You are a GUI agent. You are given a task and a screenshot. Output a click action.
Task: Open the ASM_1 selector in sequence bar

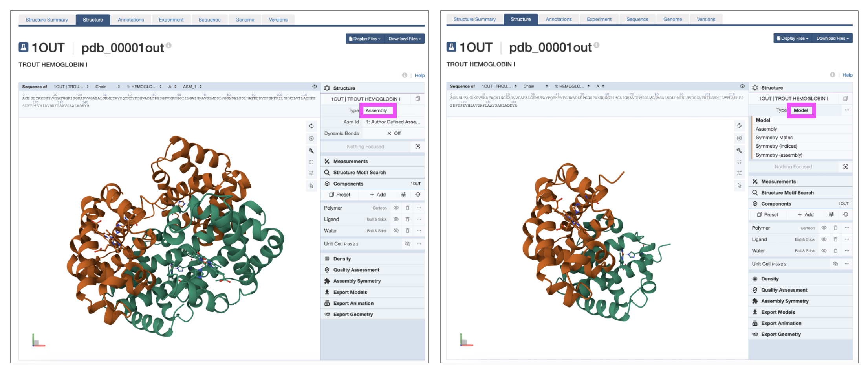192,87
